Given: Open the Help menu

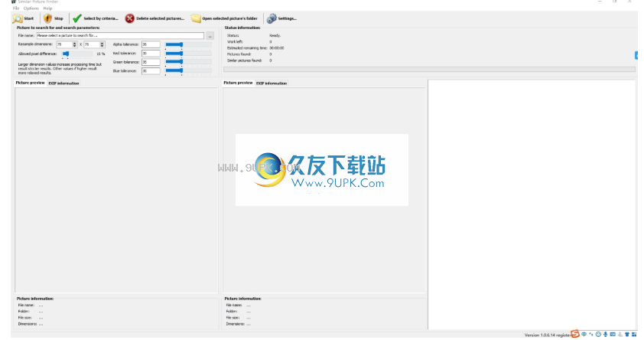Looking at the screenshot, I should [x=47, y=8].
